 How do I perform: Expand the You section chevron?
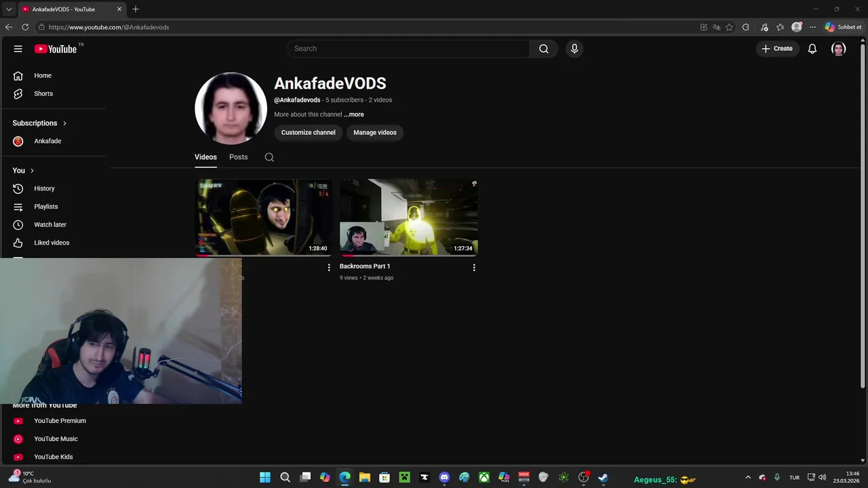(x=32, y=171)
